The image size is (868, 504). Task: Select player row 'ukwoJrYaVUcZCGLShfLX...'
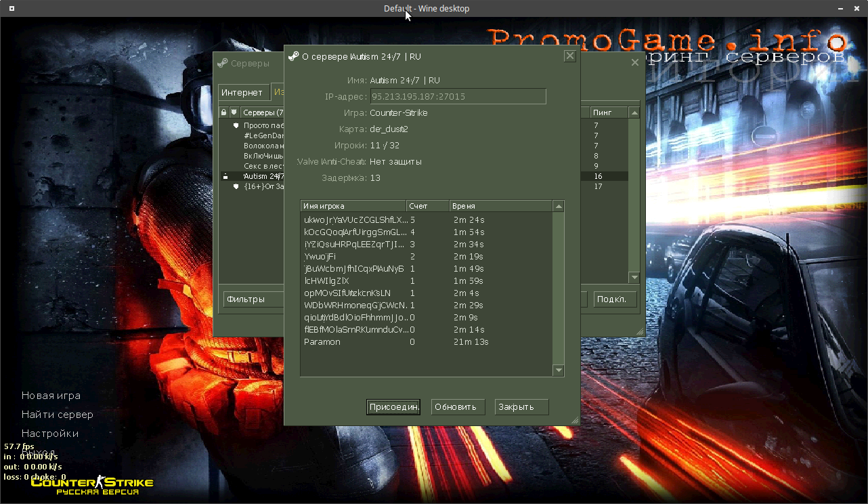[427, 220]
